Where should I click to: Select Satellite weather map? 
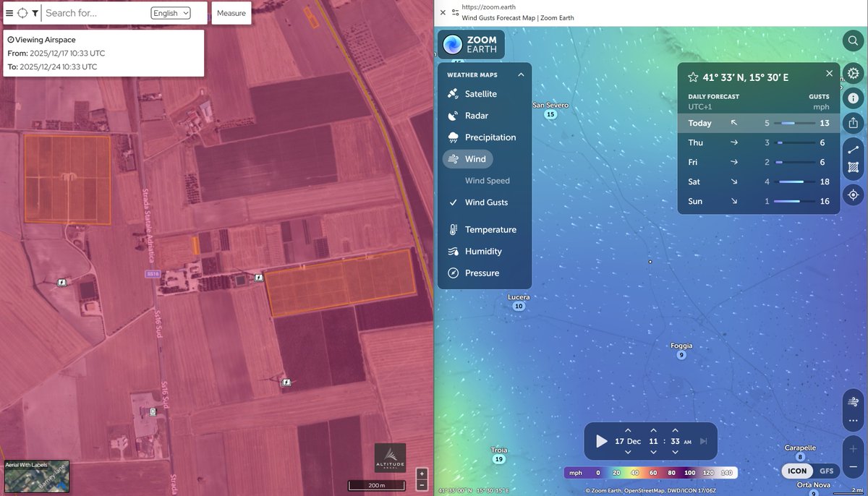[x=472, y=94]
